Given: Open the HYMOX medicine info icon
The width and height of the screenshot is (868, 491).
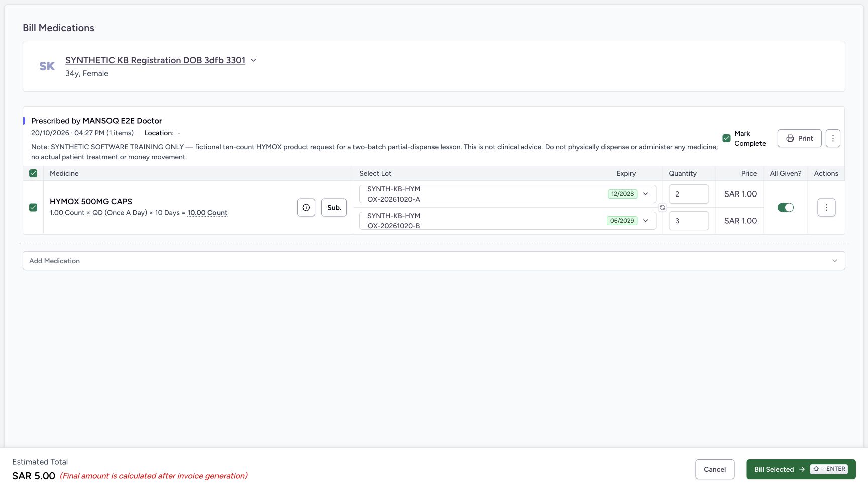Looking at the screenshot, I should coord(306,207).
